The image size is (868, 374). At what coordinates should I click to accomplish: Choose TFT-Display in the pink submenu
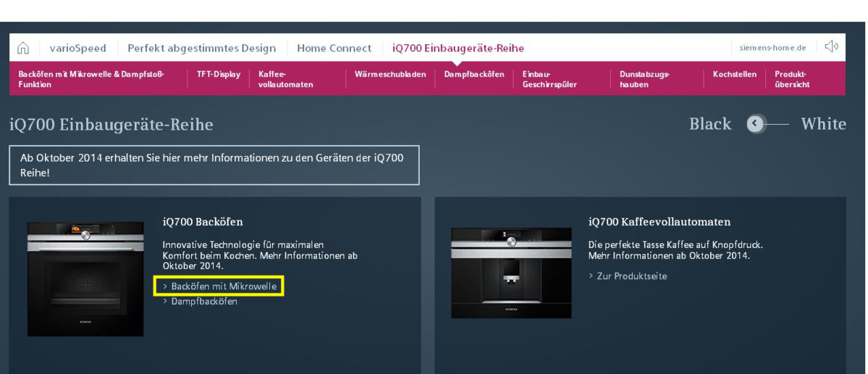(219, 75)
